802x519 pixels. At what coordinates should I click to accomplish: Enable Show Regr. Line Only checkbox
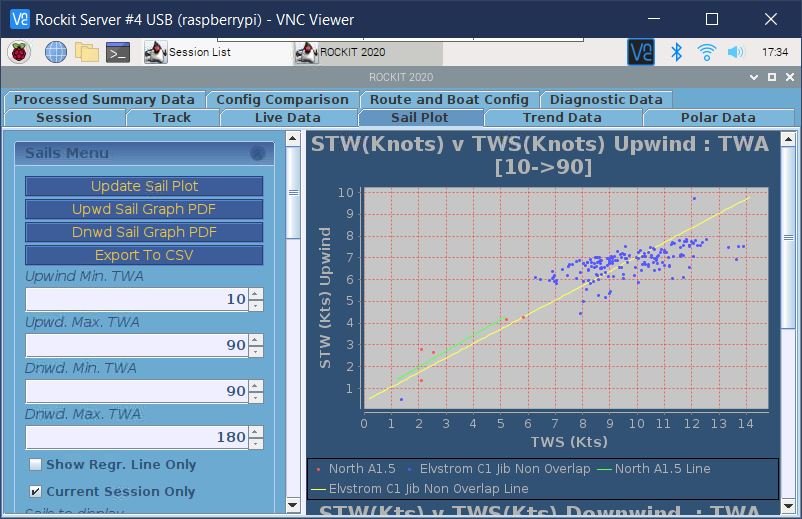tap(36, 465)
